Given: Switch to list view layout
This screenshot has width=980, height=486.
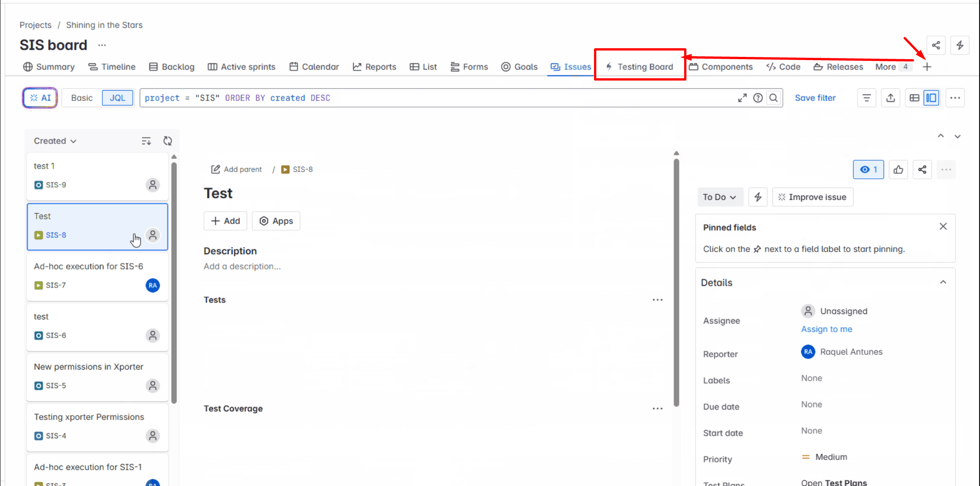Looking at the screenshot, I should click(914, 98).
